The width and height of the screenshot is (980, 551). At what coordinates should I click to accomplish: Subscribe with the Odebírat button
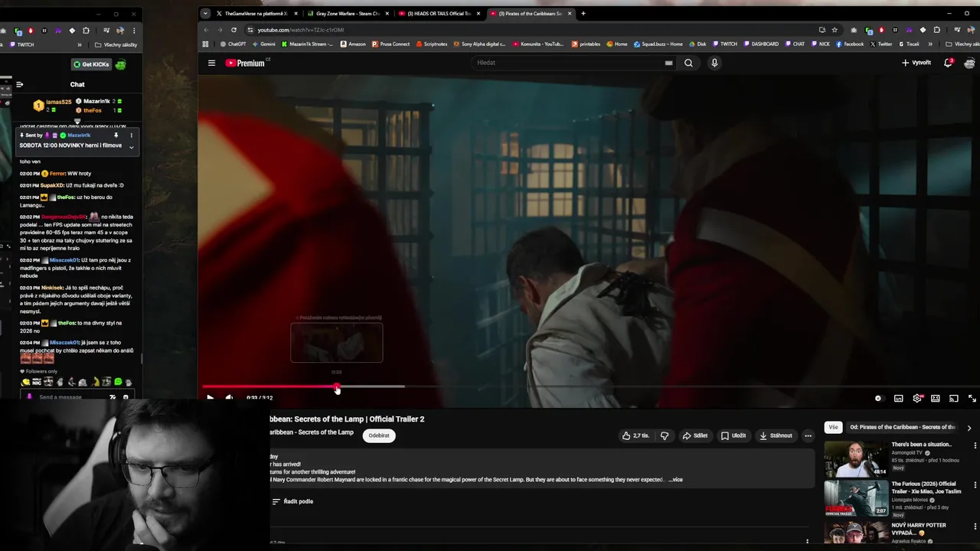click(379, 435)
